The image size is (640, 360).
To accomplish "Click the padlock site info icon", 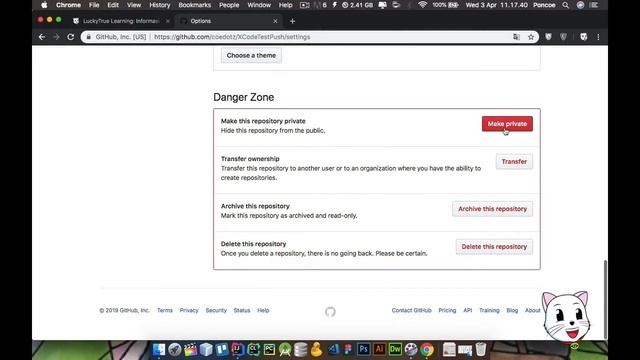I will point(89,37).
